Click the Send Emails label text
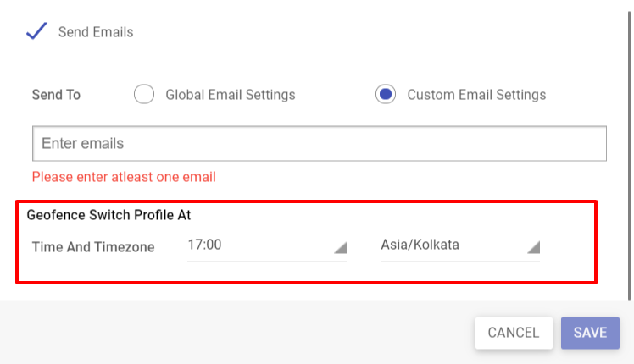Image resolution: width=634 pixels, height=364 pixels. 96,32
